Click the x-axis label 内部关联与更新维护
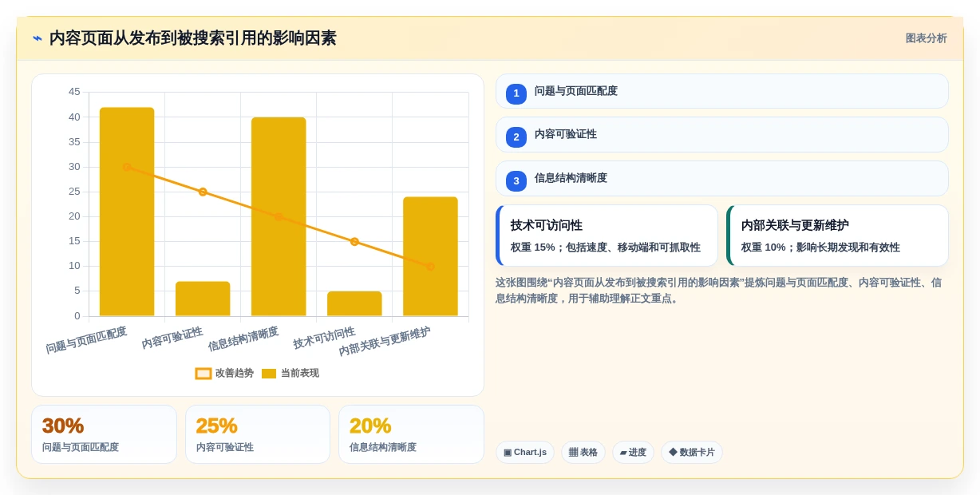This screenshot has height=495, width=980. click(x=385, y=342)
